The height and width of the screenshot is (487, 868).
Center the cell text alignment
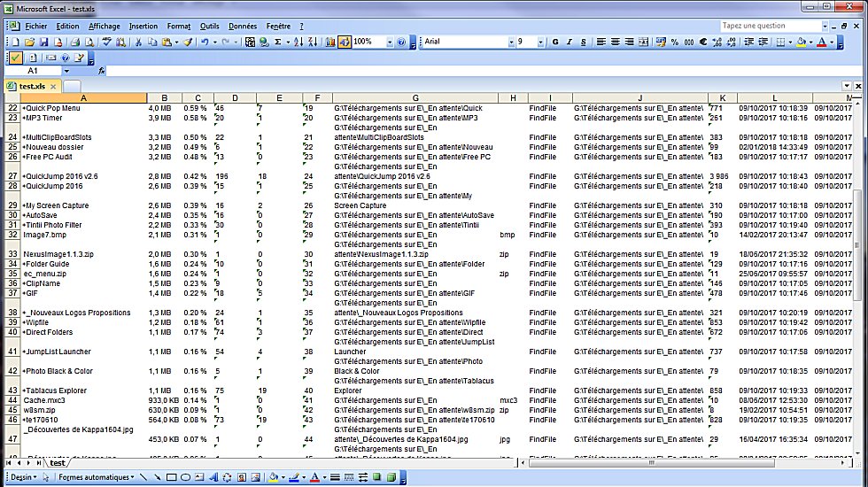(x=615, y=43)
